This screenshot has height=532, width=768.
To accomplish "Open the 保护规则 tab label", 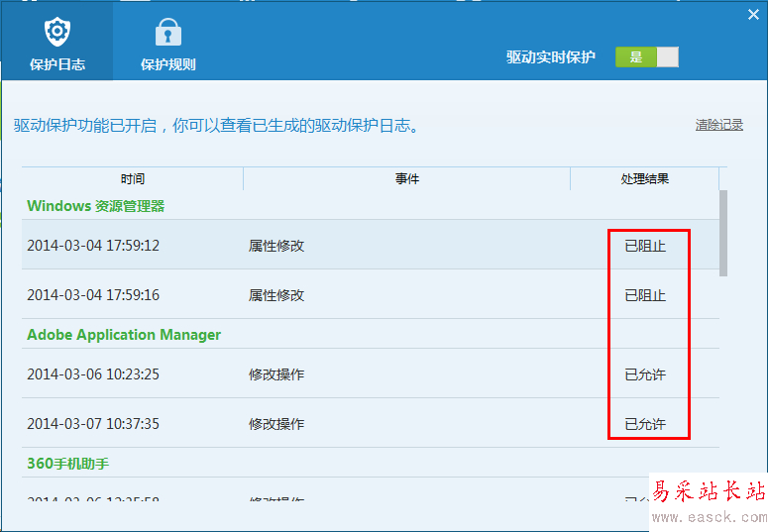I will coord(168,64).
